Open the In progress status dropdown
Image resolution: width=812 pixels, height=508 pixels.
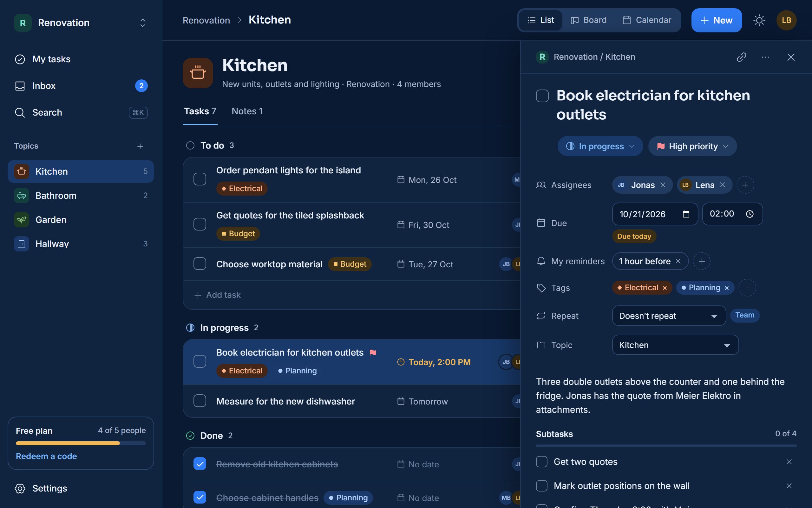coord(600,146)
